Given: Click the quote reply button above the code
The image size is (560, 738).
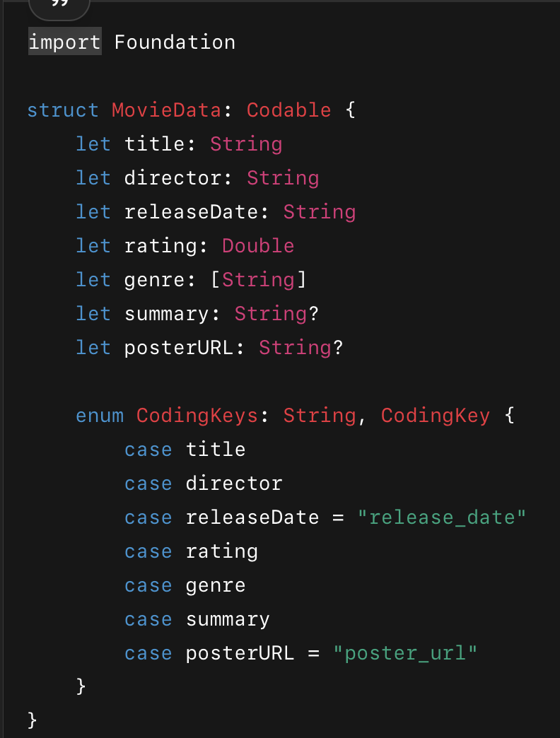Looking at the screenshot, I should pyautogui.click(x=59, y=6).
